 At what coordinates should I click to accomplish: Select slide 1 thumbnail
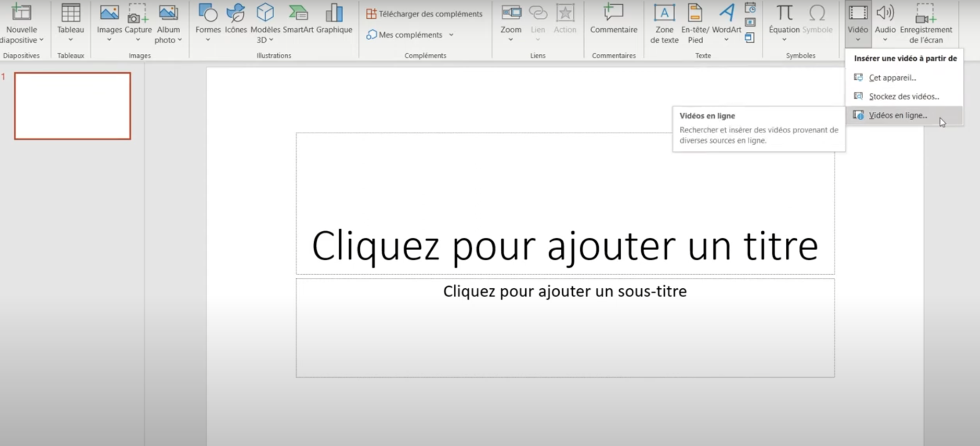(73, 106)
